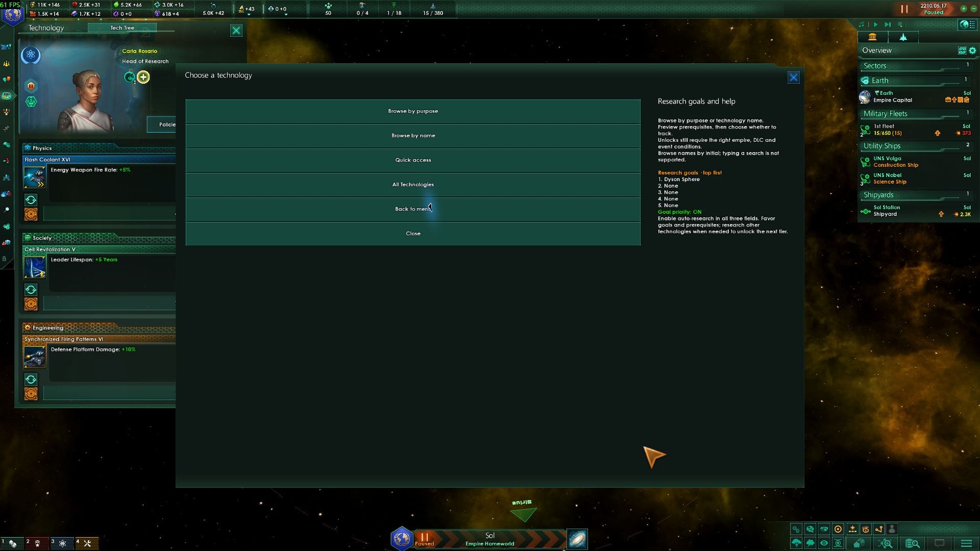Open the music player icon
Screen dimensions: 980x551
tap(862, 24)
